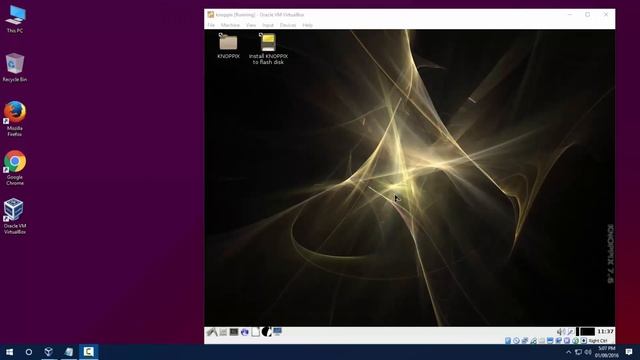
Task: Launch Install KNOPPIX to flash disk shortcut
Action: pyautogui.click(x=268, y=48)
